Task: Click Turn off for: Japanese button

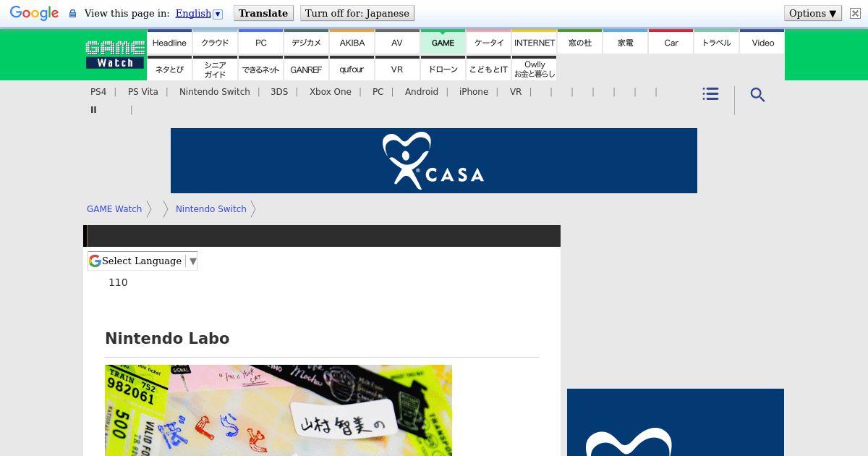Action: coord(357,13)
